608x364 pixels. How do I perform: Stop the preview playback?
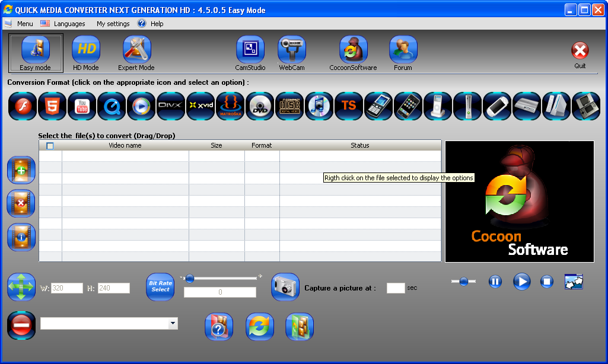(x=547, y=282)
